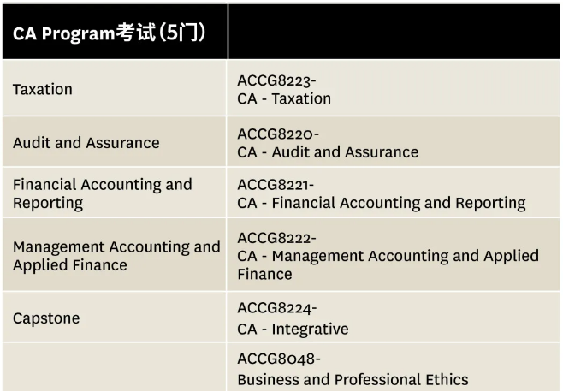Image resolution: width=563 pixels, height=392 pixels.
Task: Click the ACCG8224- course code
Action: click(x=277, y=308)
